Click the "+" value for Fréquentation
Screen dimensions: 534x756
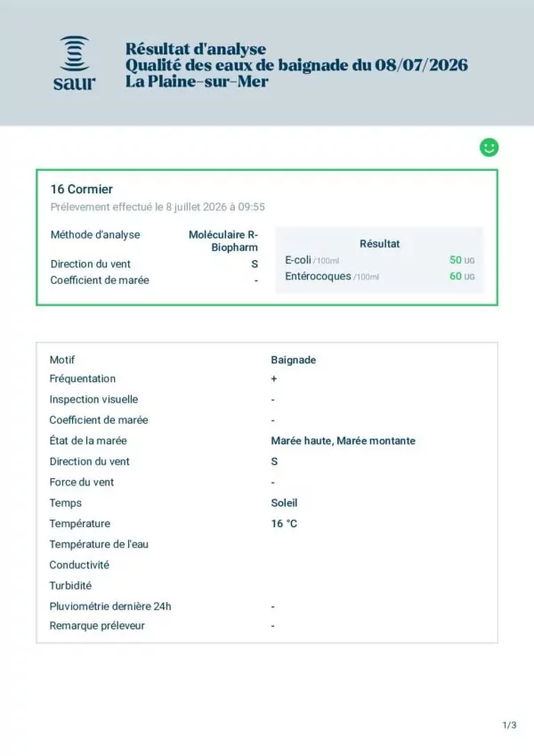pyautogui.click(x=274, y=378)
